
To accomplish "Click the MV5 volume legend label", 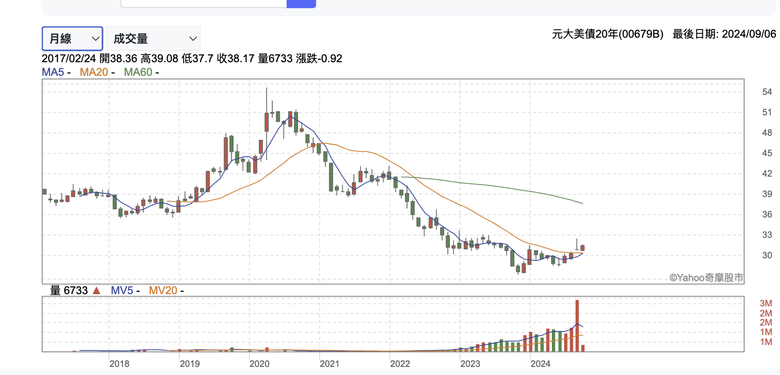I will click(122, 290).
